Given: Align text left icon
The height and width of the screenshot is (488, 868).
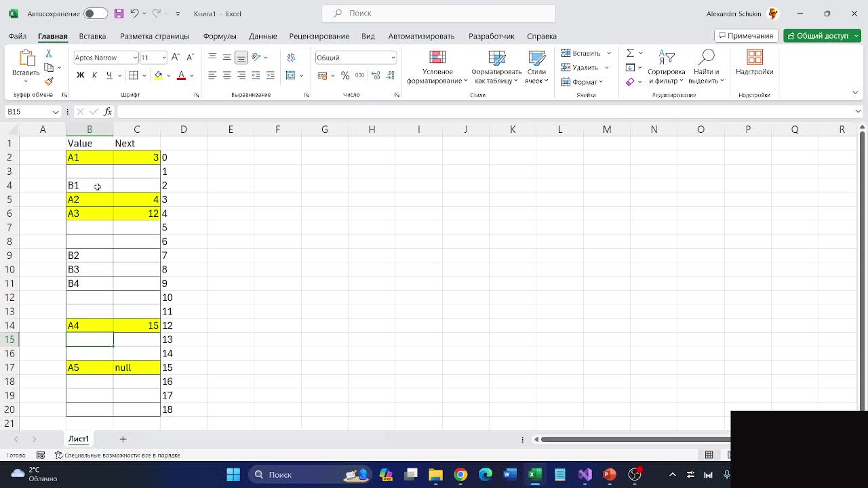Looking at the screenshot, I should point(212,75).
